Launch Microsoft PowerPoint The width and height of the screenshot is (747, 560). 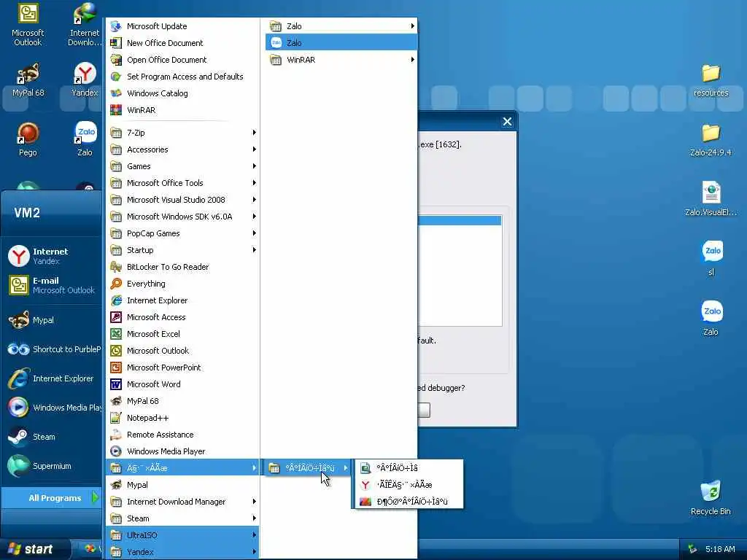click(182, 367)
